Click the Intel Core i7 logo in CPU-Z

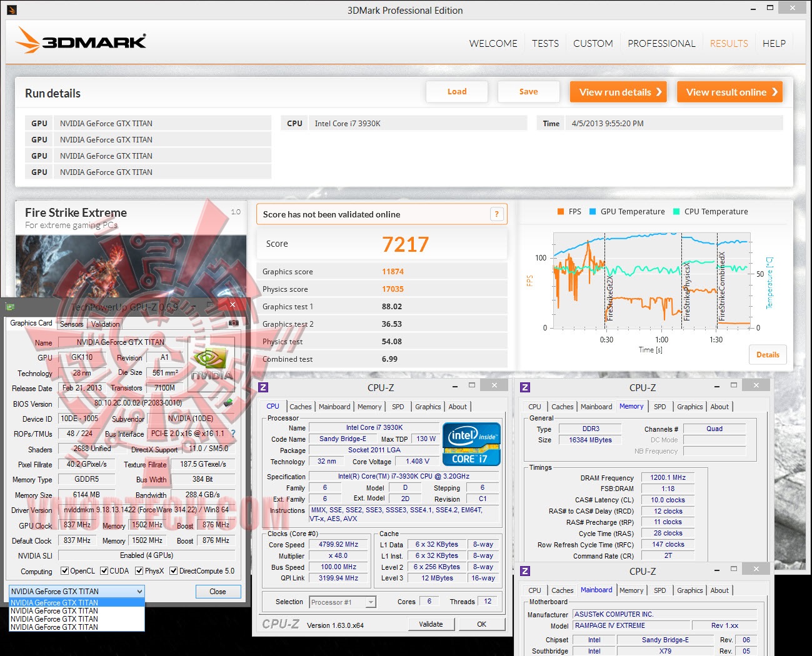pyautogui.click(x=472, y=444)
